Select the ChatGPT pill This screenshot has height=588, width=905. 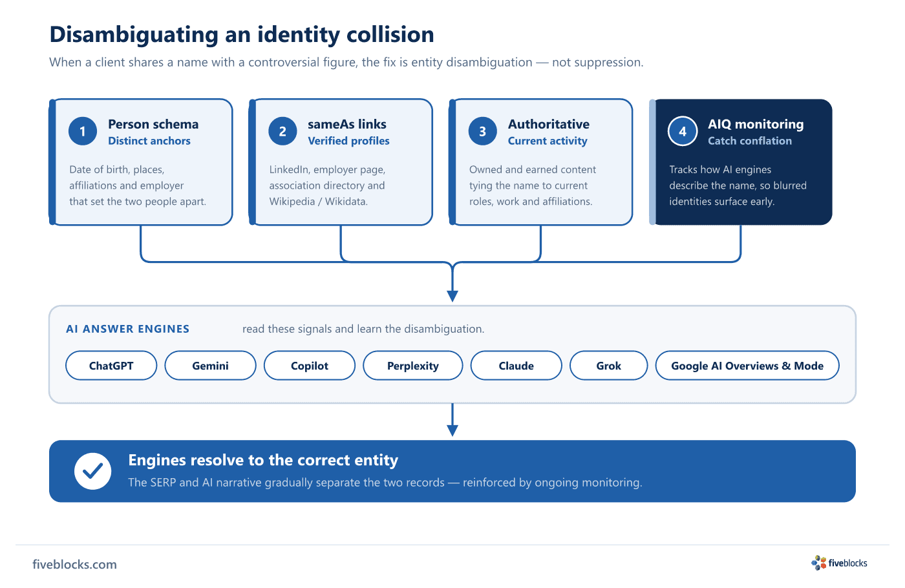111,366
